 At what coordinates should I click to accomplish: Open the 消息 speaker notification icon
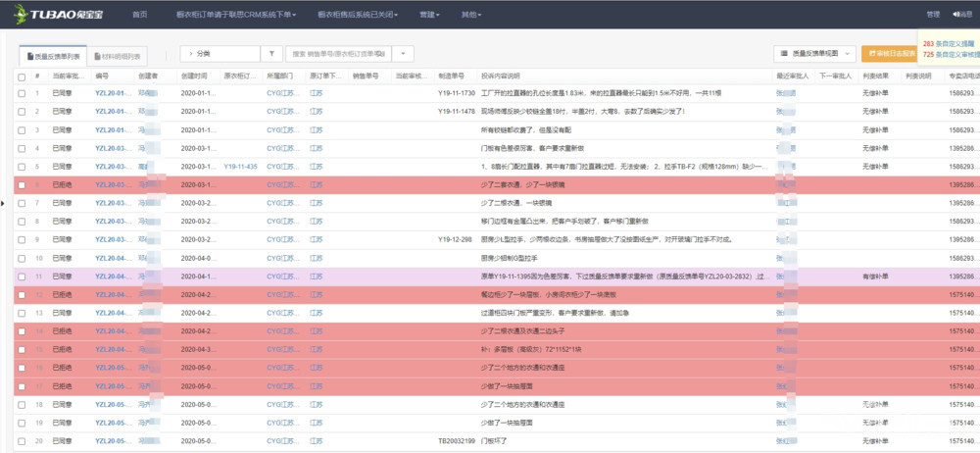tap(955, 14)
